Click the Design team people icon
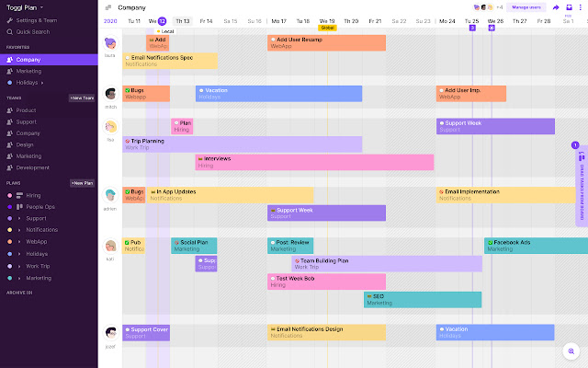The width and height of the screenshot is (588, 368). coord(10,145)
